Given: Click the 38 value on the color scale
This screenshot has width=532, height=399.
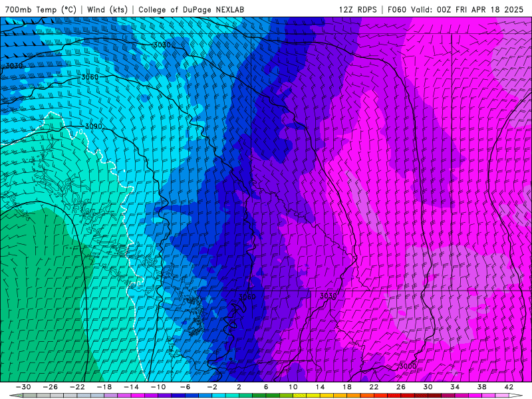Looking at the screenshot, I should point(481,387).
